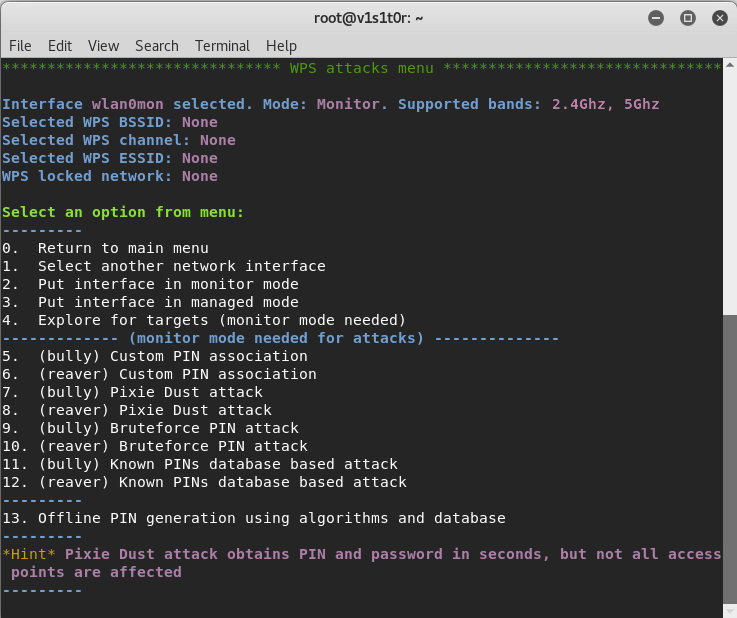Close the terminal window

(717, 17)
